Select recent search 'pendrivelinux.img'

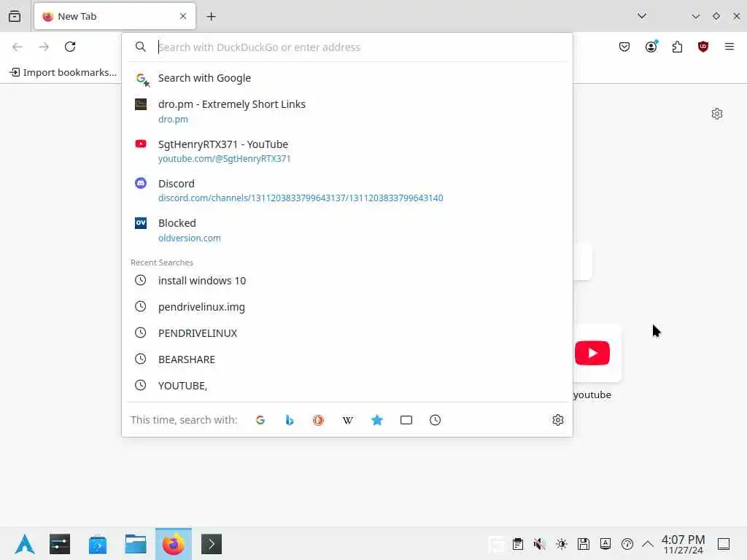347,307
